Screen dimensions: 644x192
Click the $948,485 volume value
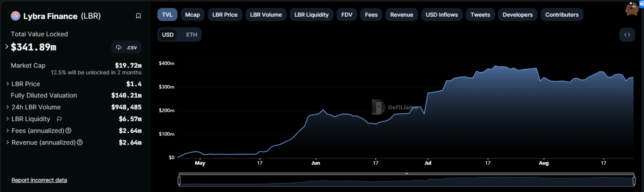[x=126, y=107]
